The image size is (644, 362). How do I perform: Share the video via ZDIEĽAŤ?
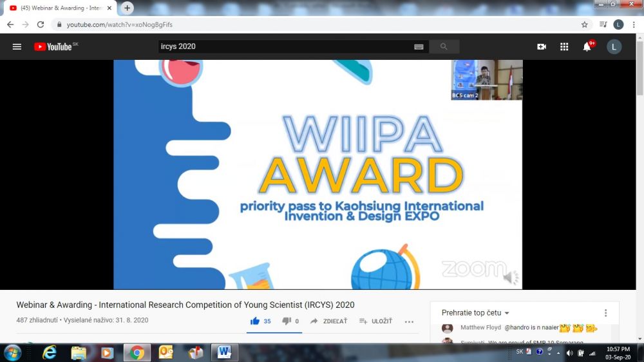[x=328, y=321]
